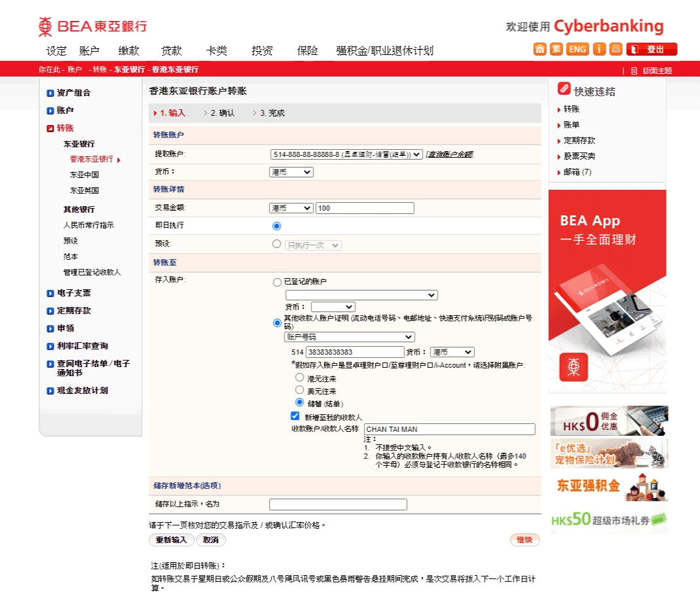Click the BEA 東亞銀行 logo

tap(93, 26)
